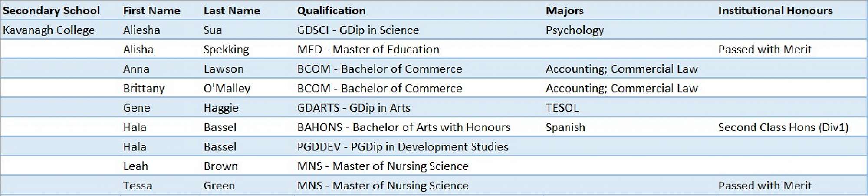Click the GDARTS - GDip in Arts cell
868x196 pixels.
pos(354,108)
